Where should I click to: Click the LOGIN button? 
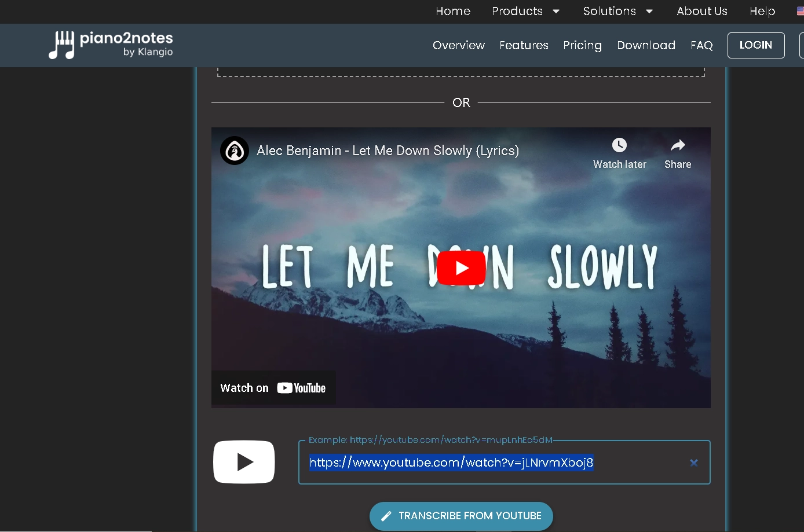pos(756,45)
